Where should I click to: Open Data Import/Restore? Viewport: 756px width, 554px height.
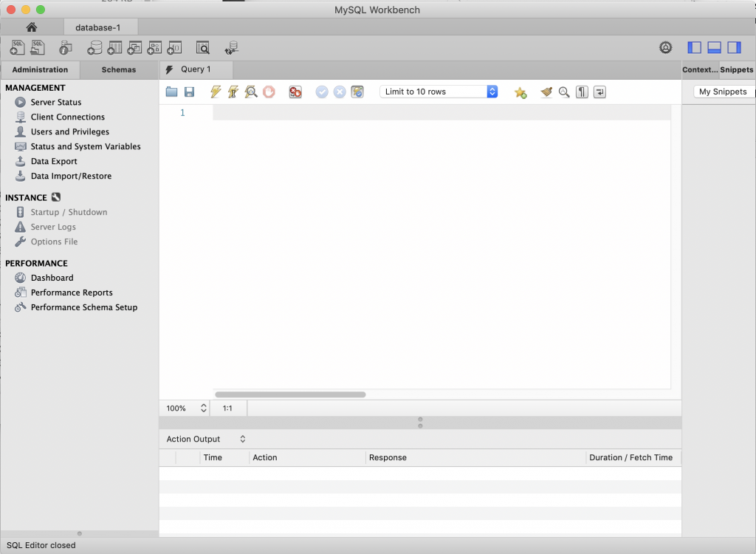tap(71, 176)
